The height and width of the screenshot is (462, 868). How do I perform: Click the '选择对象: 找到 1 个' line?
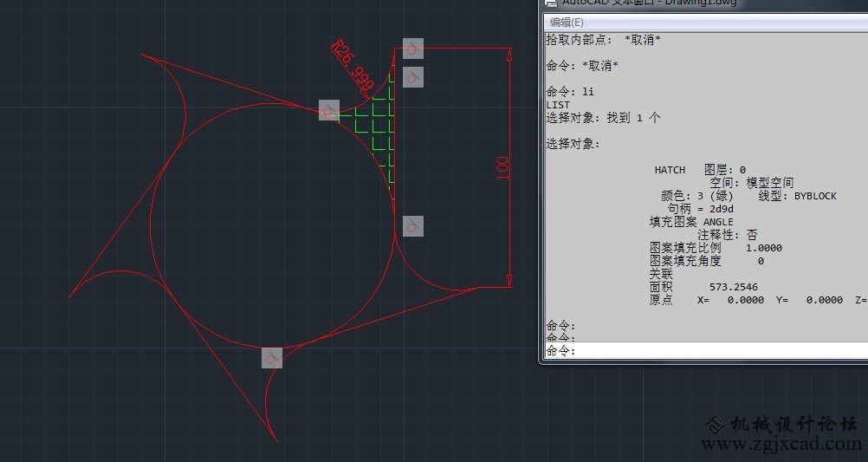[x=603, y=118]
